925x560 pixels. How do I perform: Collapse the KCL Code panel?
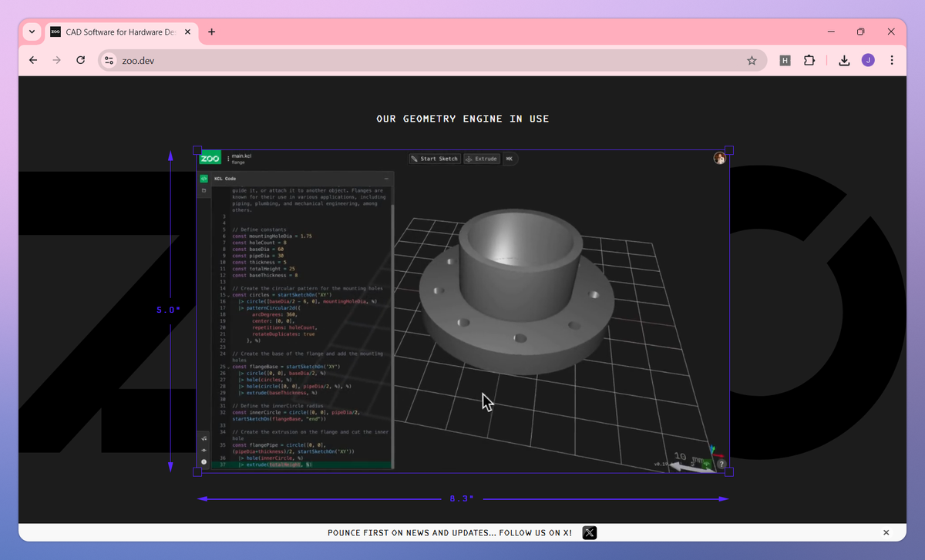386,178
